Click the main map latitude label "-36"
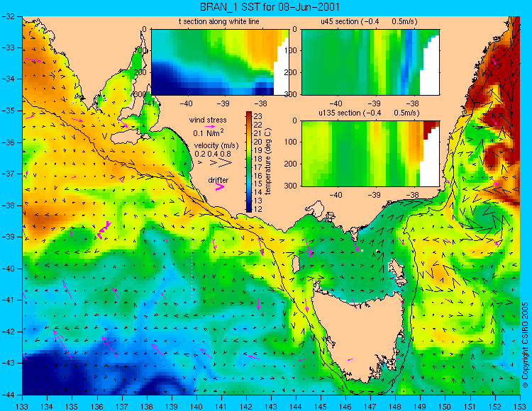This screenshot has height=411, width=532. [x=8, y=142]
